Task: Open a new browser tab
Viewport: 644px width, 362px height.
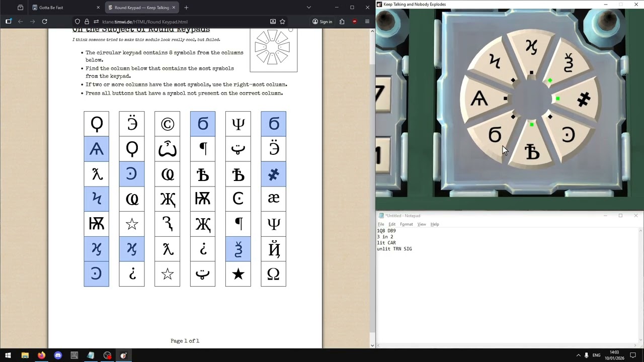Action: (186, 8)
